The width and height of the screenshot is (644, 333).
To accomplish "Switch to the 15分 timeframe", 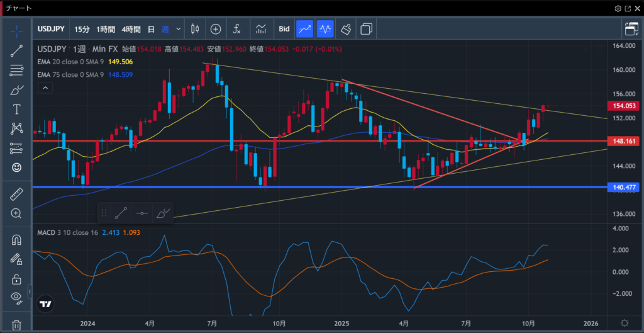I will (x=82, y=29).
